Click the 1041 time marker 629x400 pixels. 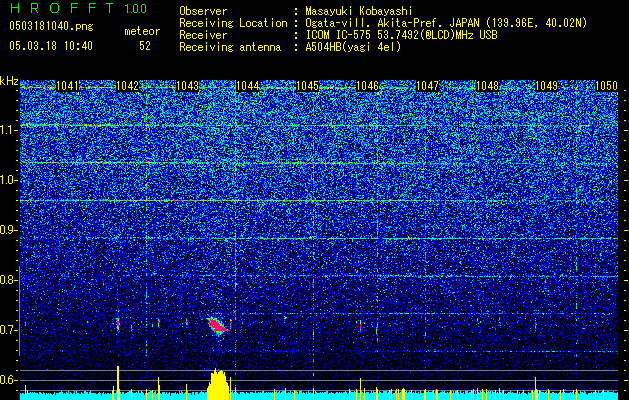(x=67, y=86)
